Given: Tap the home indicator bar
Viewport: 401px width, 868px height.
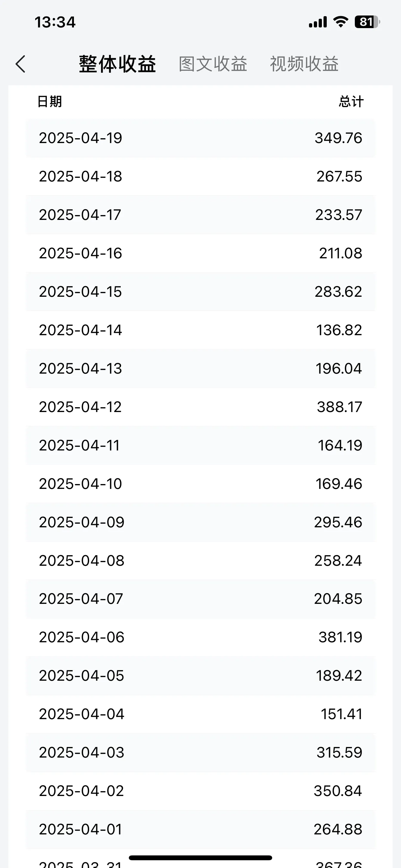Looking at the screenshot, I should click(x=200, y=858).
